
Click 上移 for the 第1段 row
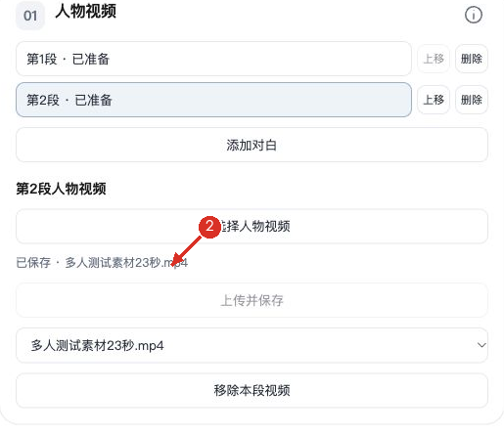click(434, 59)
